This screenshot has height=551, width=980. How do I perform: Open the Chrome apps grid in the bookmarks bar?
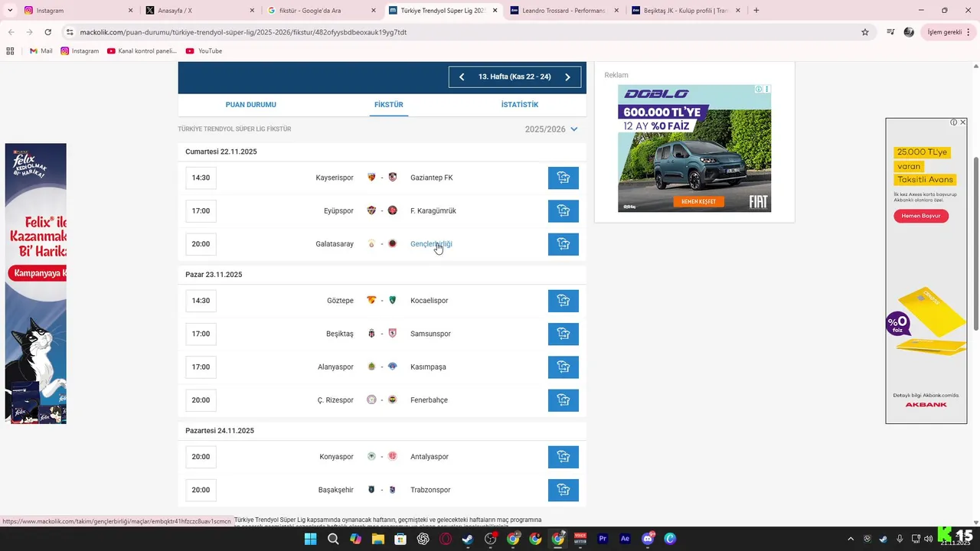point(10,51)
